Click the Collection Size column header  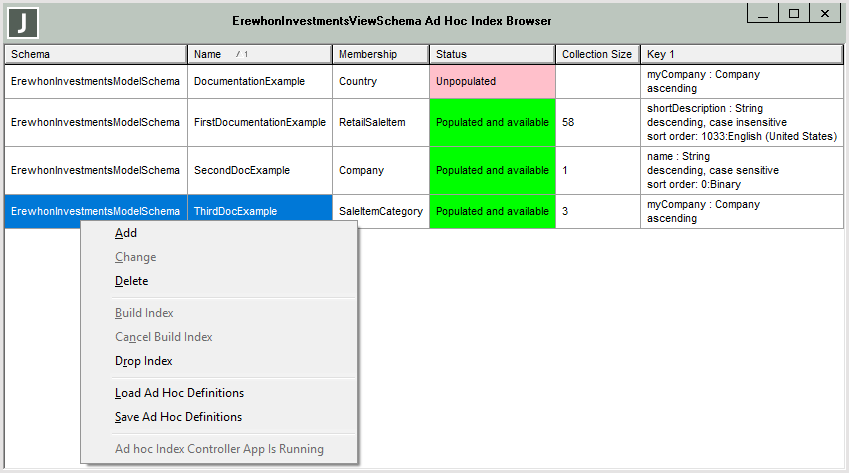pyautogui.click(x=597, y=54)
